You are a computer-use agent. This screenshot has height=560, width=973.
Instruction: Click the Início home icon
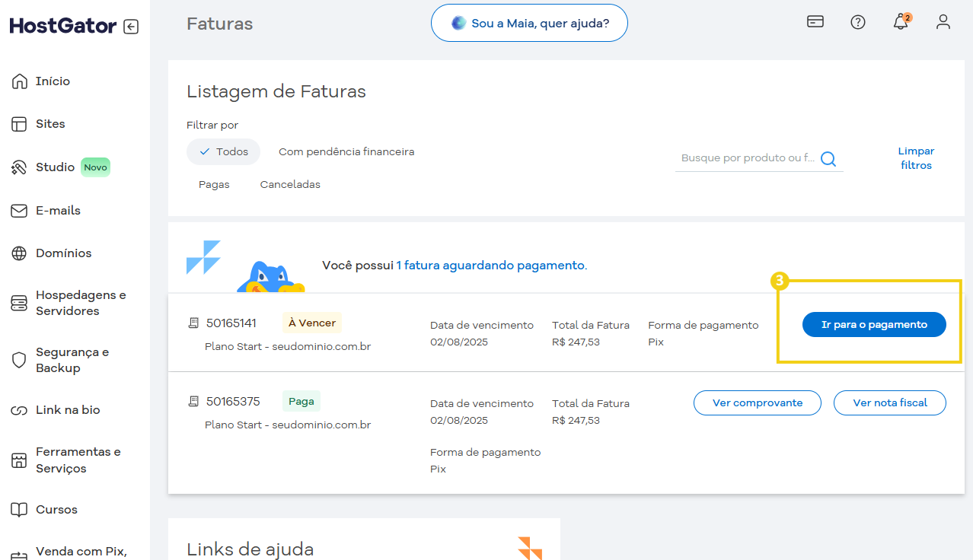click(x=19, y=81)
